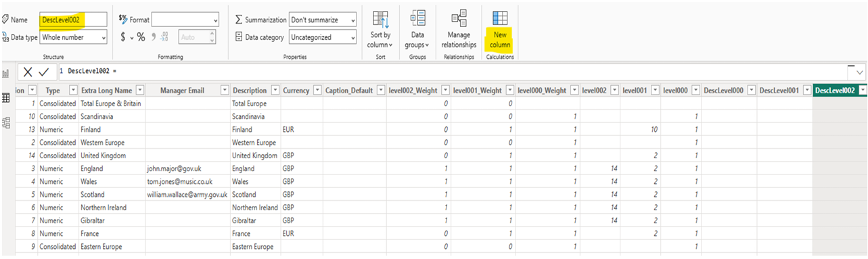
Task: Switch to Report view in left sidebar
Action: pos(6,74)
